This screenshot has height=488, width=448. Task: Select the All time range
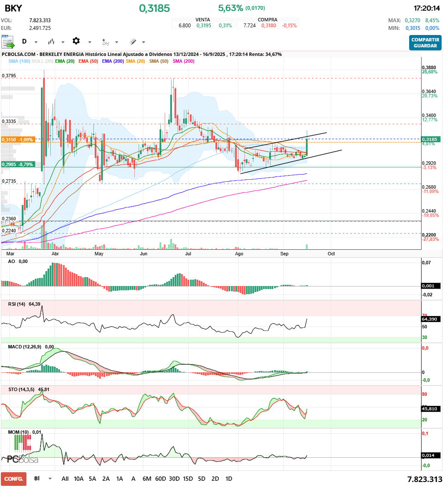point(65,479)
